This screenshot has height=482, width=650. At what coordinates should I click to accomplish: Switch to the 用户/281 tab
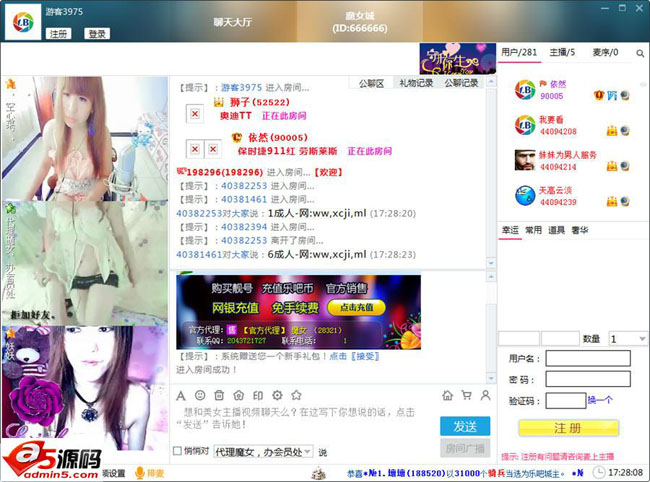[x=519, y=52]
